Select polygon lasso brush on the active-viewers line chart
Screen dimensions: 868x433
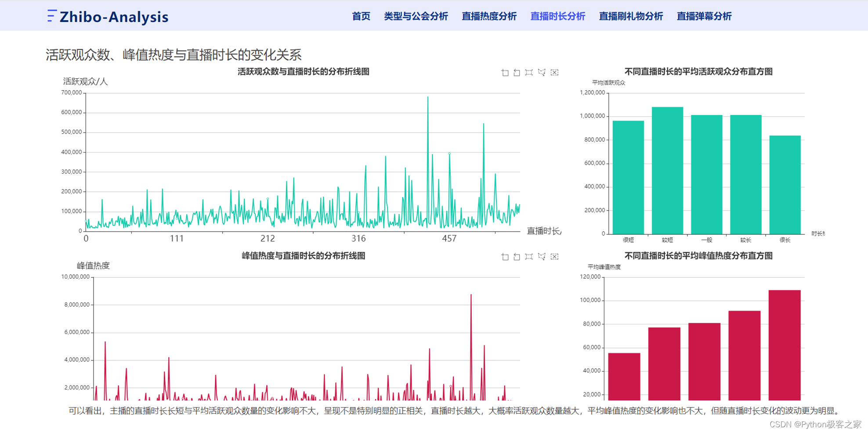542,73
